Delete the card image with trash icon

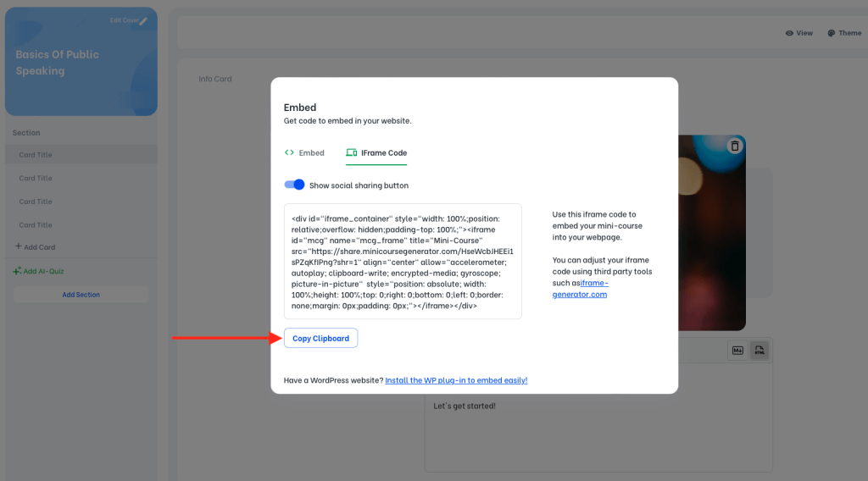click(x=734, y=146)
